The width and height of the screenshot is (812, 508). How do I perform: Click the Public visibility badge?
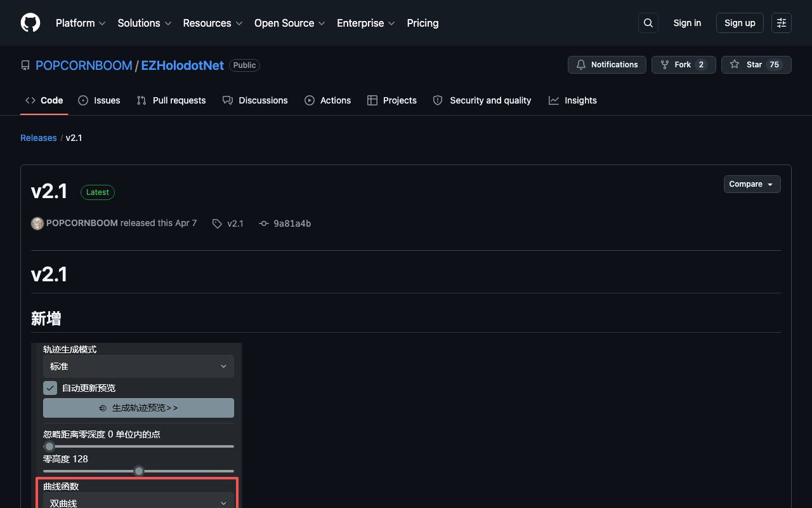pos(244,65)
